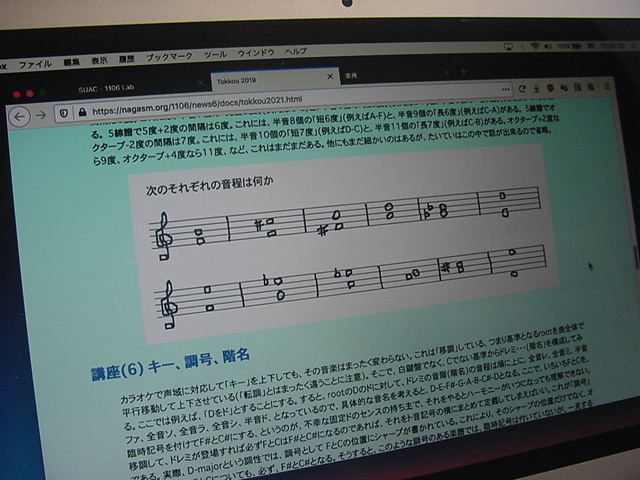Select the Tokkou 2019 tab
This screenshot has width=640, height=480.
[x=275, y=79]
